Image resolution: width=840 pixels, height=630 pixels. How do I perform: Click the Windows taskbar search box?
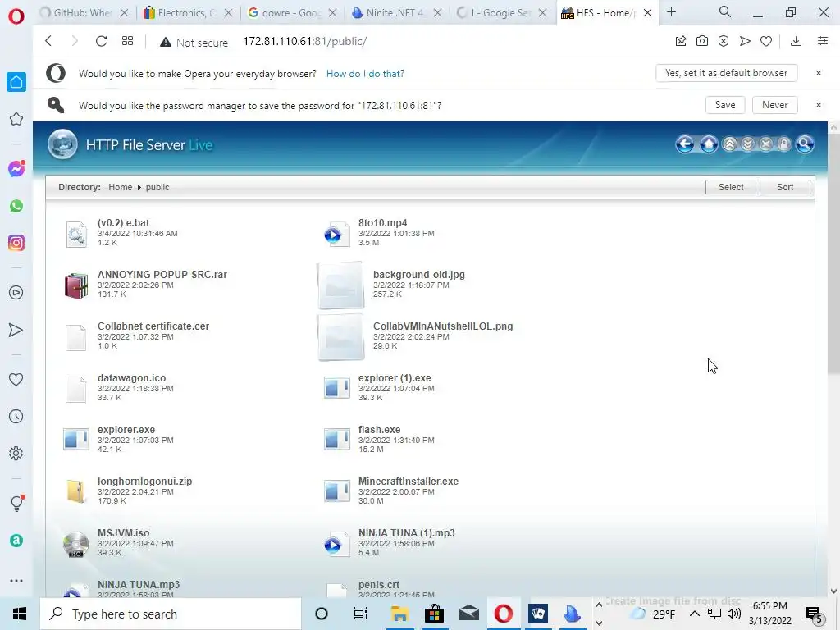click(x=171, y=614)
